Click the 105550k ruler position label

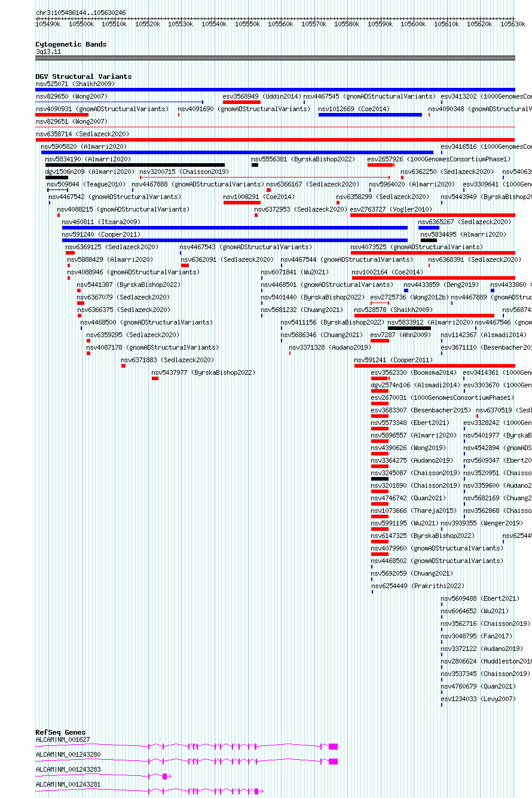coord(247,24)
